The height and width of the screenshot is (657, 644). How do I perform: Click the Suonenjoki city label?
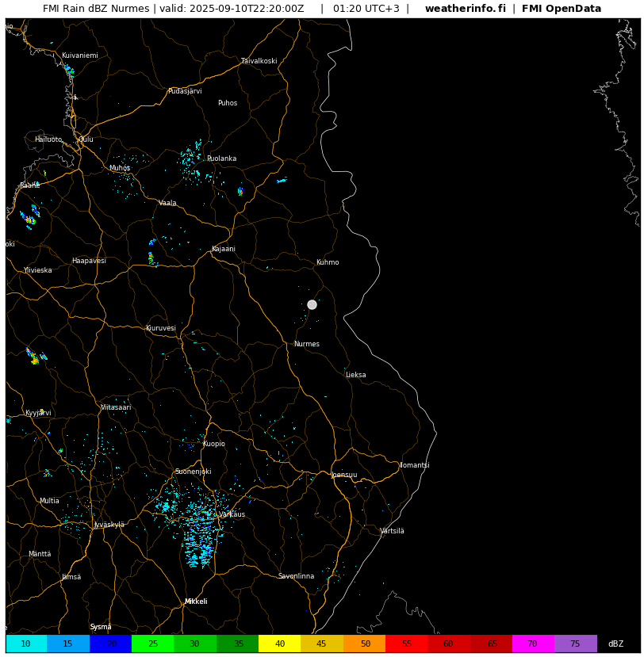pyautogui.click(x=194, y=472)
